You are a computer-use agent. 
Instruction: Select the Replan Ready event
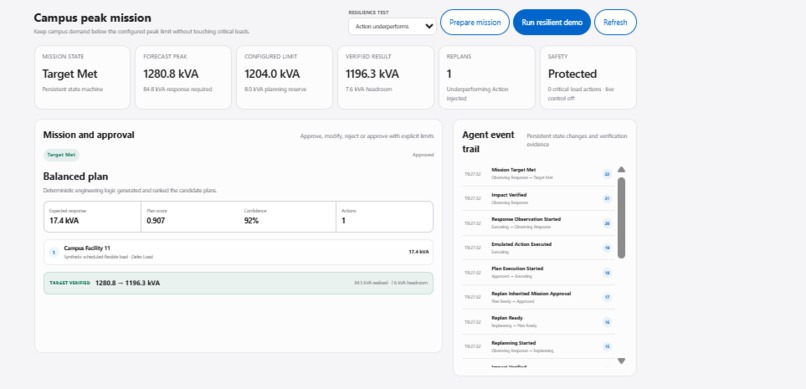coord(538,322)
